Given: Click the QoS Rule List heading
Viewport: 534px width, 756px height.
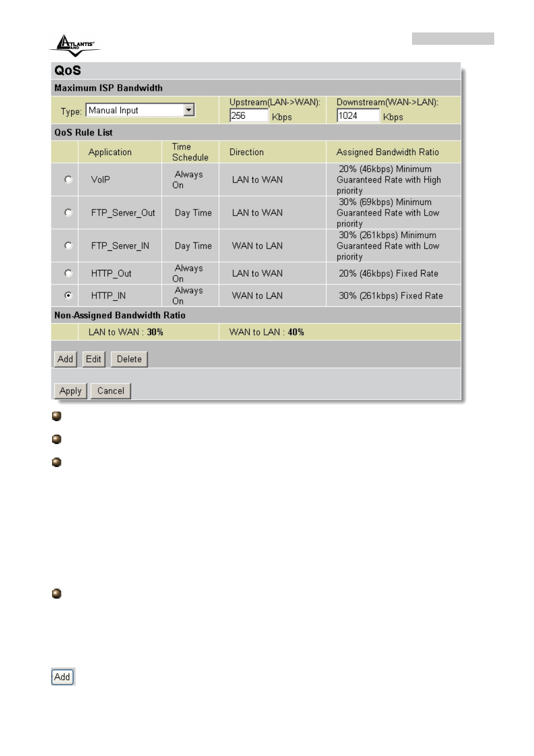Looking at the screenshot, I should (83, 133).
